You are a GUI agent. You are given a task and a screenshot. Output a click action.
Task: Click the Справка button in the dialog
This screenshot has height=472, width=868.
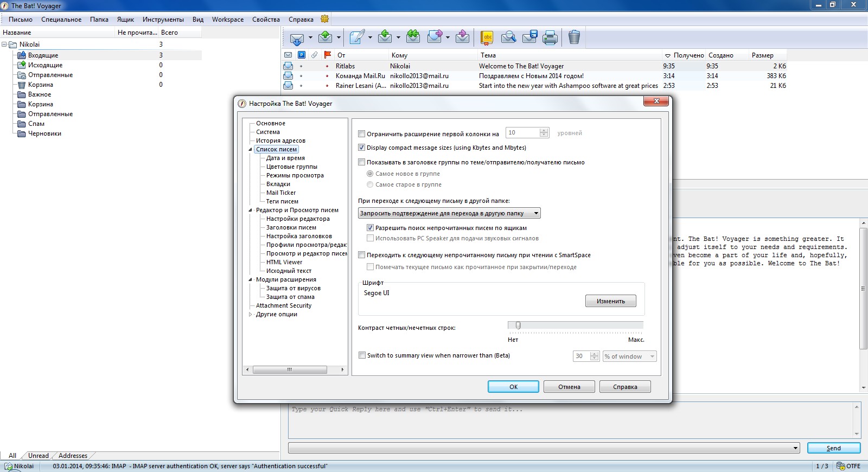tap(625, 387)
